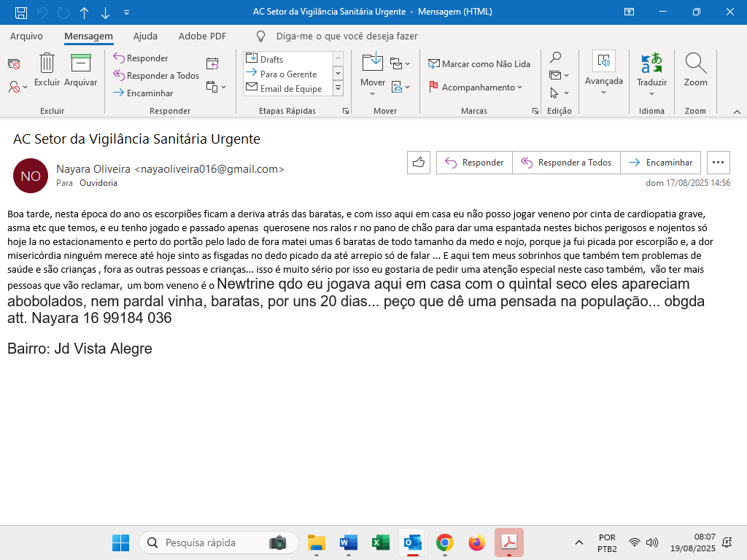Open the more actions ellipsis menu

coord(719,163)
